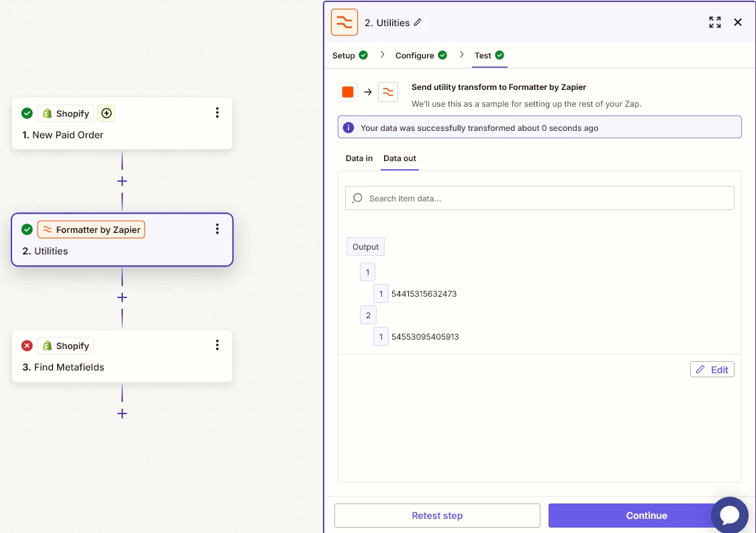
Task: Click the Shopify app badge in step 1
Action: tap(66, 113)
